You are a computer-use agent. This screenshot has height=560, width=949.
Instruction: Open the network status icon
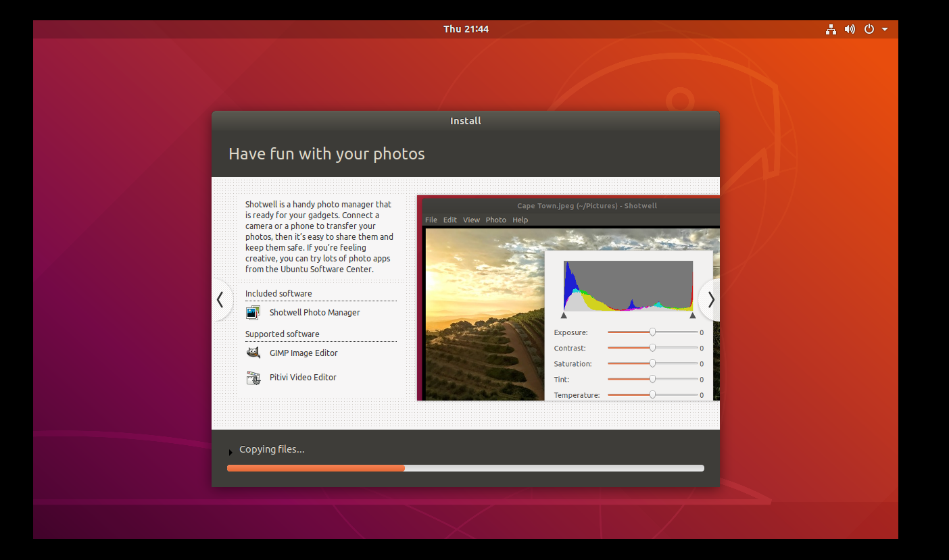[x=831, y=29]
